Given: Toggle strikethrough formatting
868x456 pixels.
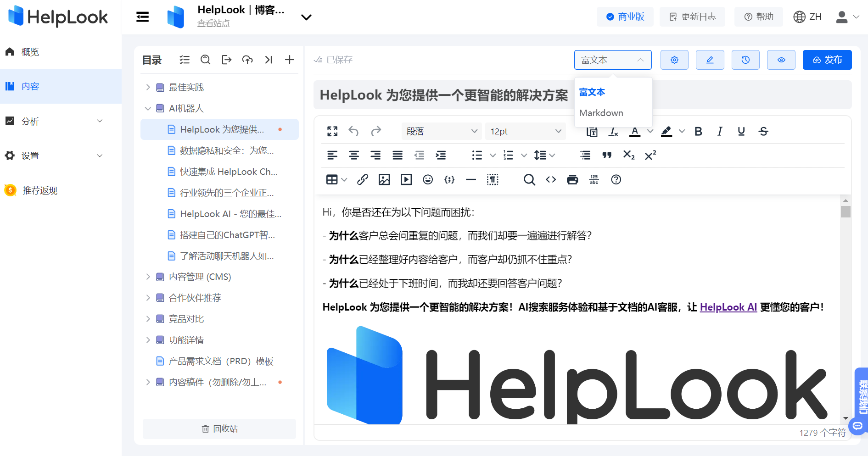Looking at the screenshot, I should (x=763, y=132).
